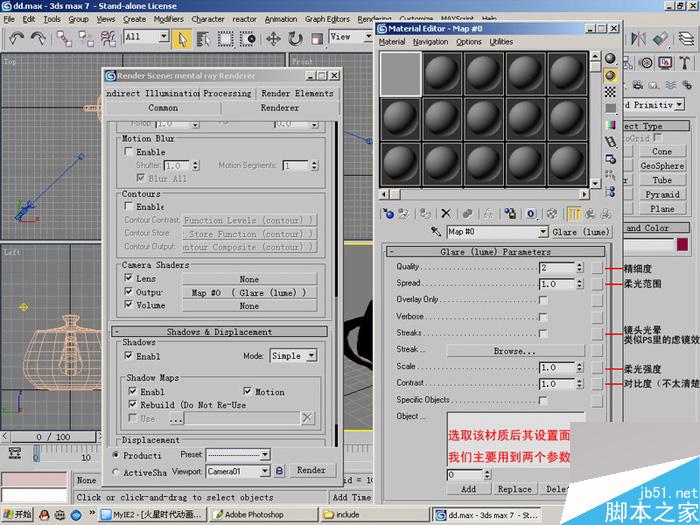The width and height of the screenshot is (700, 525).
Task: Click the Undo arrow in main toolbar
Action: (x=16, y=38)
